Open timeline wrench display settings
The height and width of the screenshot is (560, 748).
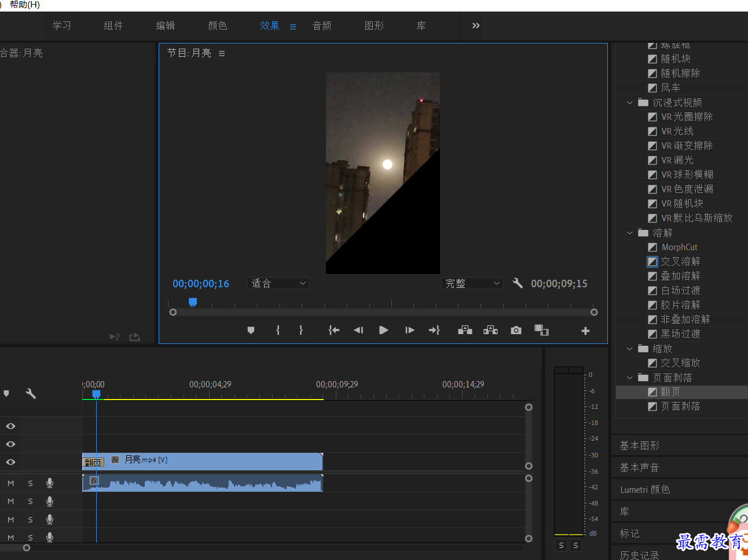[31, 394]
